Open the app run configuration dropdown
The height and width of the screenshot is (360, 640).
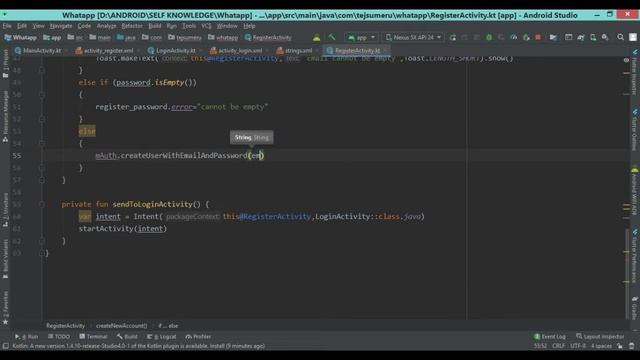coord(361,37)
